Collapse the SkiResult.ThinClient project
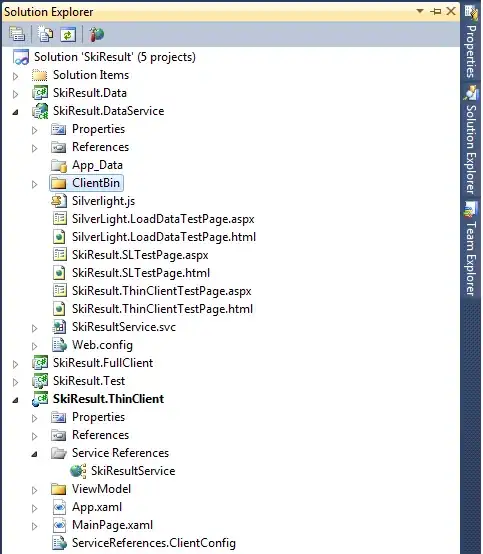 tap(15, 400)
